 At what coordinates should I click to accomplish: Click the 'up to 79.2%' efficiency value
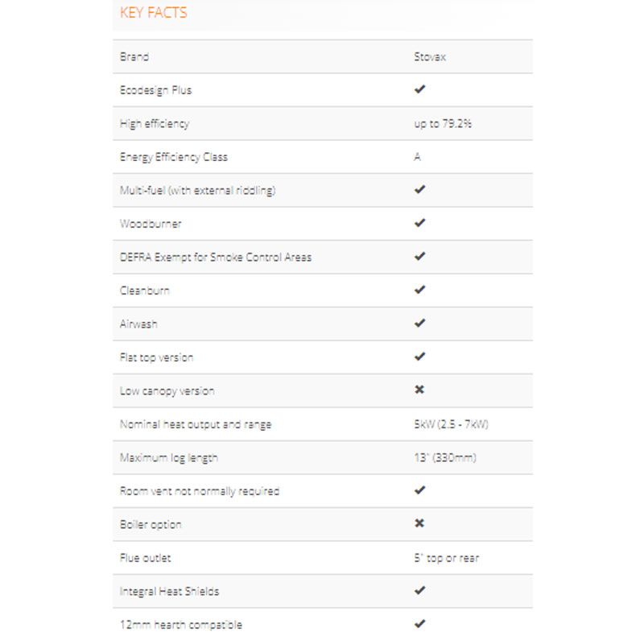tap(442, 124)
